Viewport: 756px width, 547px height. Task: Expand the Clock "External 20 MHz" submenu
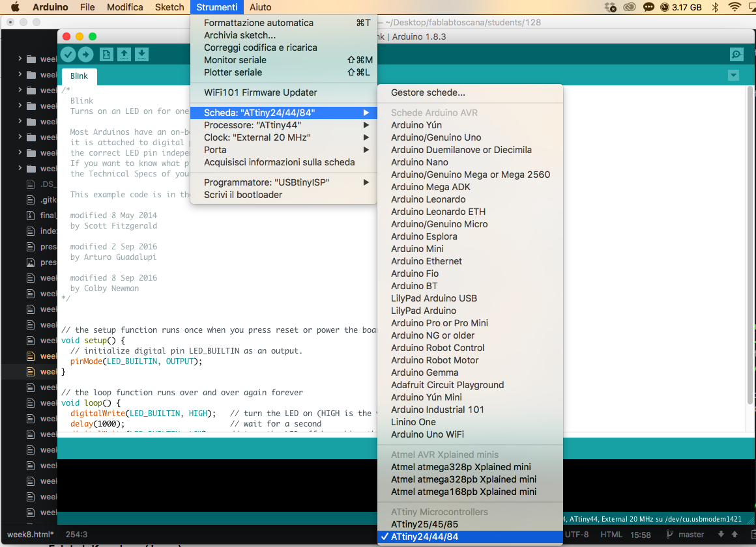pos(283,137)
